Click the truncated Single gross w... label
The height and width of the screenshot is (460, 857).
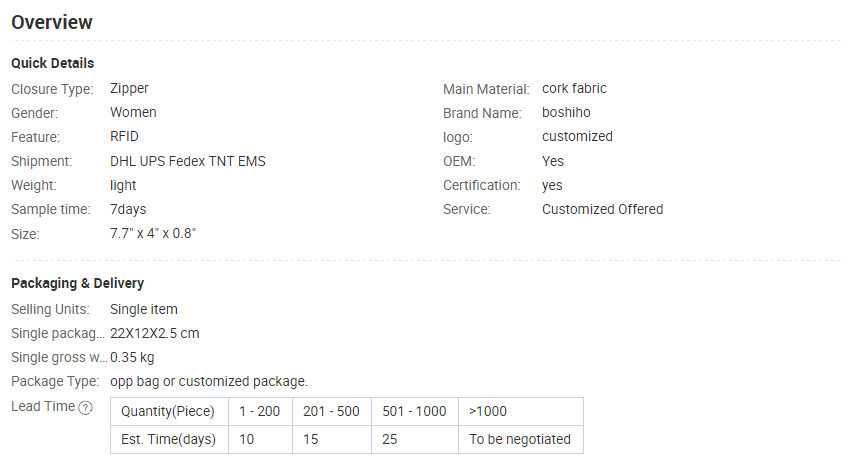click(59, 357)
